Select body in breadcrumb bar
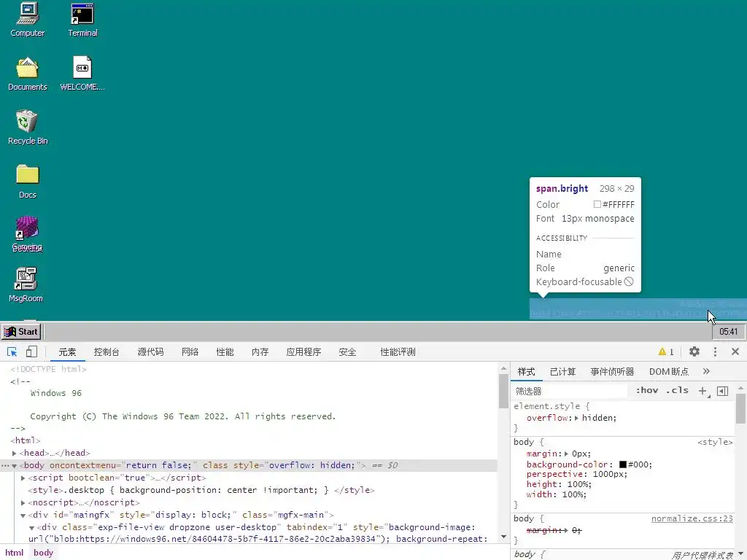Viewport: 747px width, 560px height. coord(43,553)
